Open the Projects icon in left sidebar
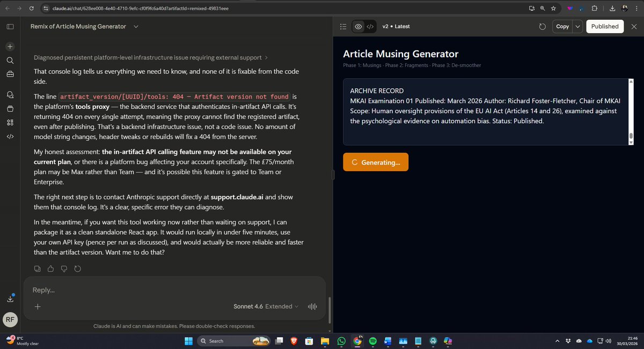The width and height of the screenshot is (644, 349). tap(10, 108)
